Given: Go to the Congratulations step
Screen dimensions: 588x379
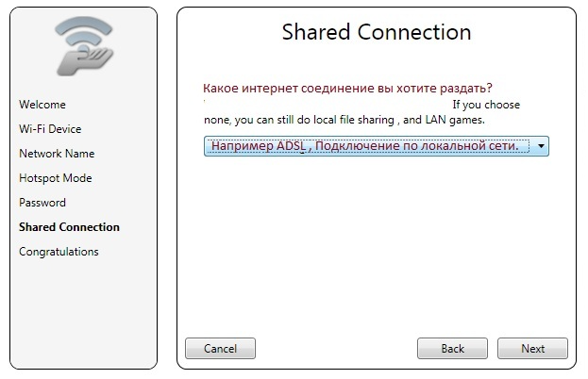Looking at the screenshot, I should tap(59, 252).
